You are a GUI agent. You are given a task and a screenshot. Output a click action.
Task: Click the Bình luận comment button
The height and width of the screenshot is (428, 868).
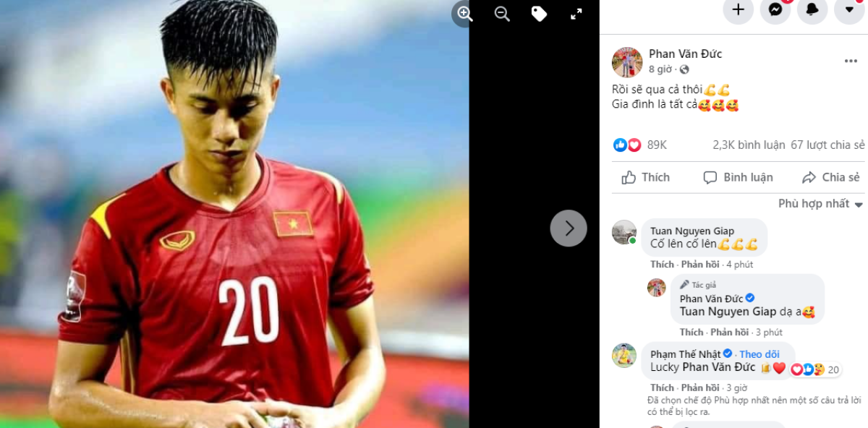click(x=738, y=177)
